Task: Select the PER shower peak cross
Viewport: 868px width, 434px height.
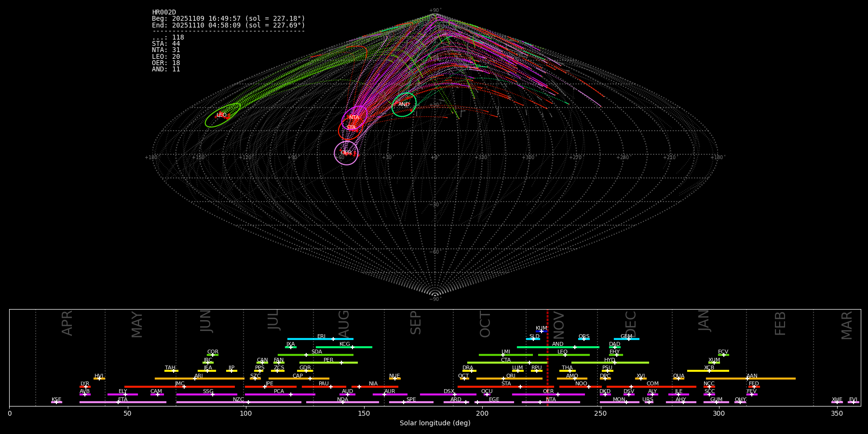Action: tap(341, 363)
